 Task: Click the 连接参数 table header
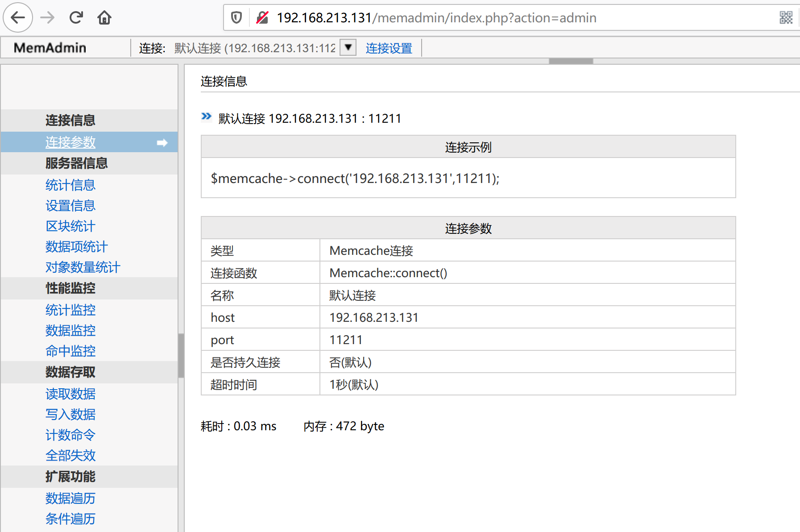[x=468, y=228]
